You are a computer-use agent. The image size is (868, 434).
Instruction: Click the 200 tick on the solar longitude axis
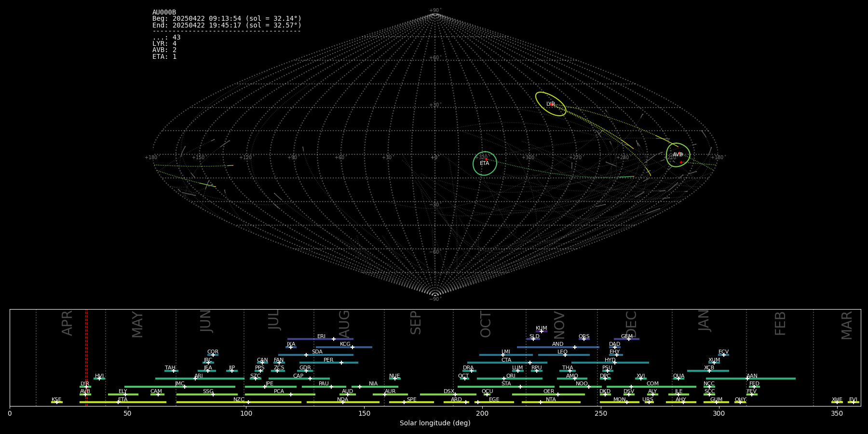482,413
